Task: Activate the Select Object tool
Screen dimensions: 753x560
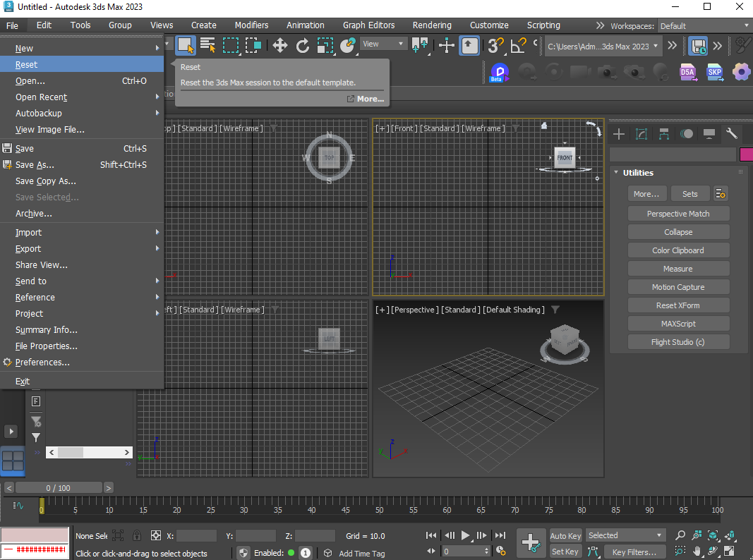Action: [185, 46]
